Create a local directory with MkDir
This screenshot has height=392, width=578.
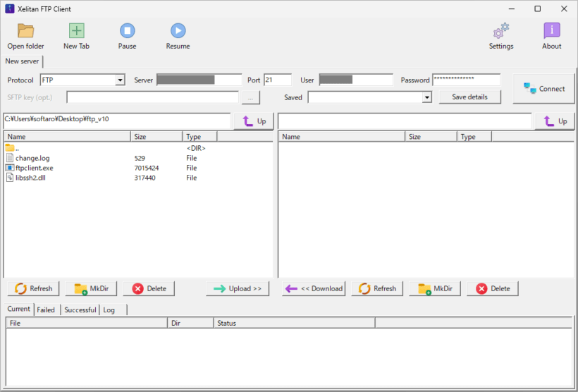(91, 289)
